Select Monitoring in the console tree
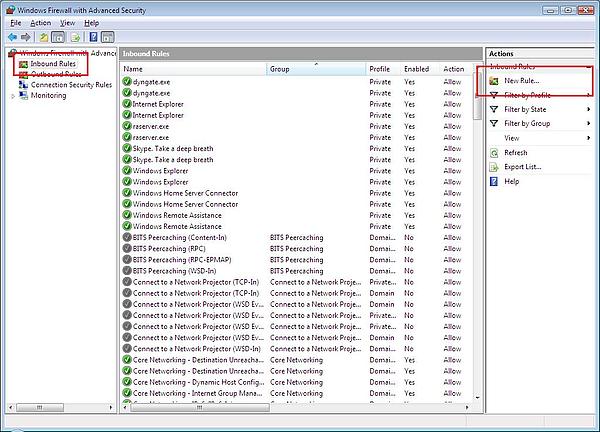The image size is (600, 432). point(48,95)
